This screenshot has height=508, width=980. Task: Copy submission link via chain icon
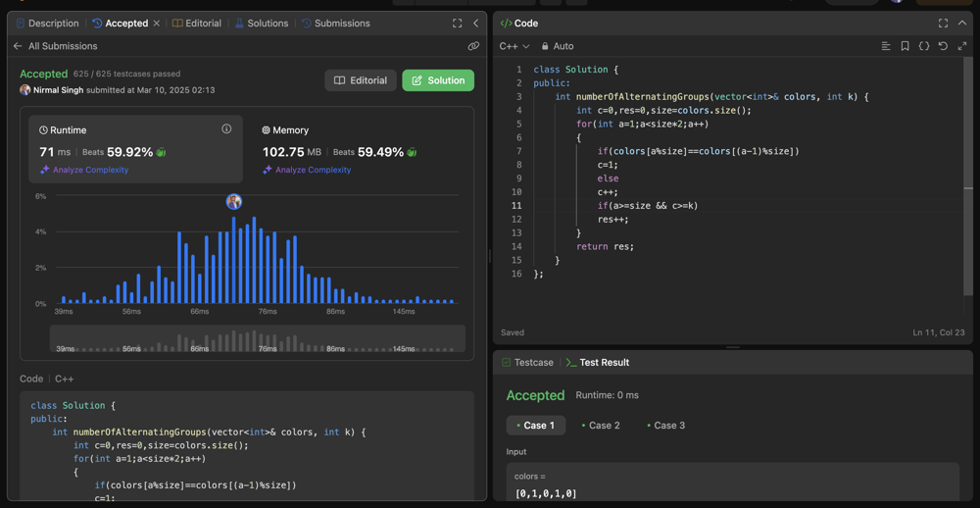(x=473, y=46)
